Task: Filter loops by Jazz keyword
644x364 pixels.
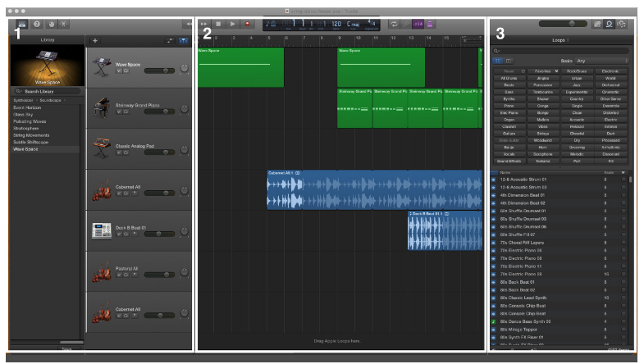Action: coord(577,85)
